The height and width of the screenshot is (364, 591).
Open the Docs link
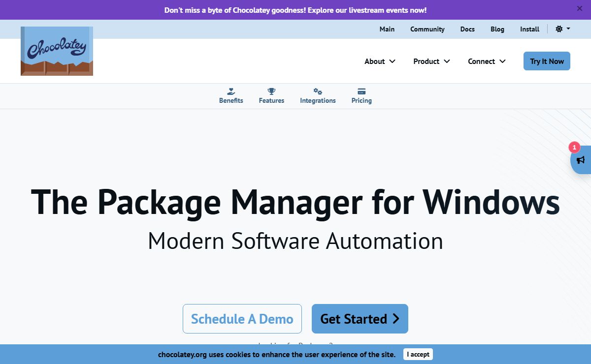pos(467,29)
